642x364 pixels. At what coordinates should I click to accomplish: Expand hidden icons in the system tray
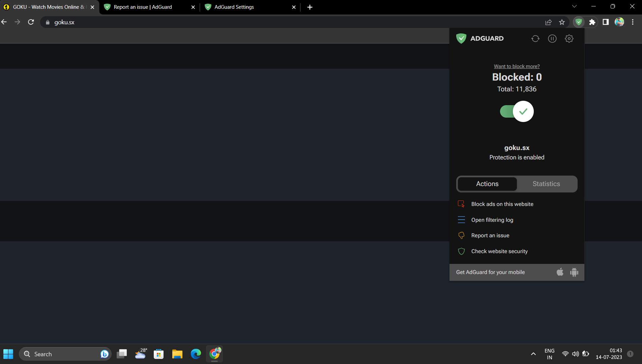533,354
